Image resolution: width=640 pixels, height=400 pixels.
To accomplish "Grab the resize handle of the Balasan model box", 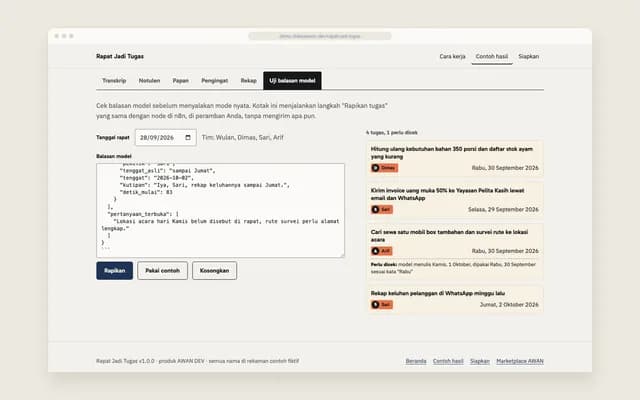I will [342, 256].
